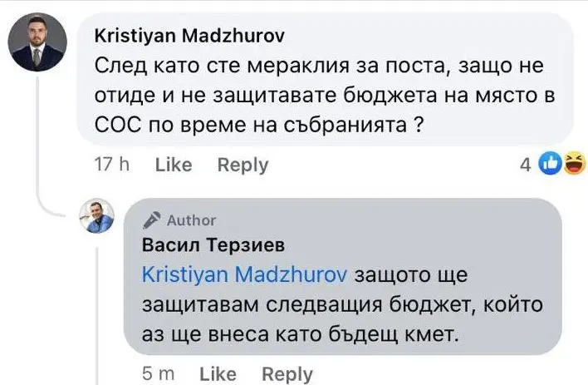Open Васил Терзиев's small profile avatar
The width and height of the screenshot is (588, 385).
(x=96, y=216)
